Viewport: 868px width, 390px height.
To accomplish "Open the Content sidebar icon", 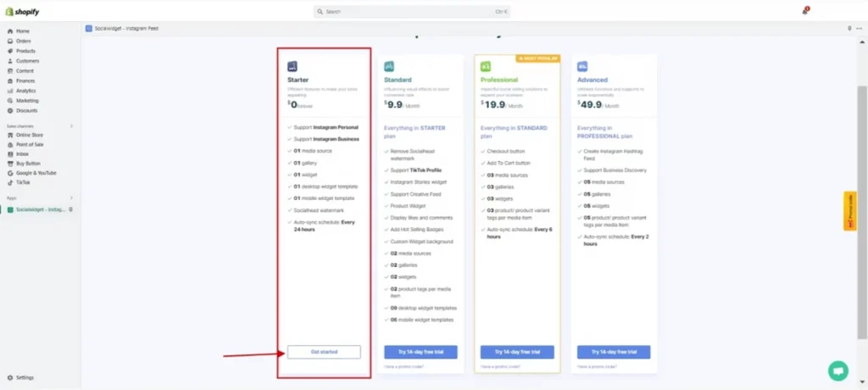I will (10, 71).
